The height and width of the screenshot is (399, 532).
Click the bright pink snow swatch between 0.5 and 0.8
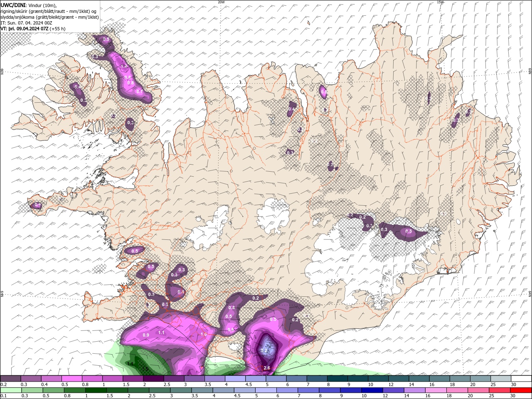(71, 379)
